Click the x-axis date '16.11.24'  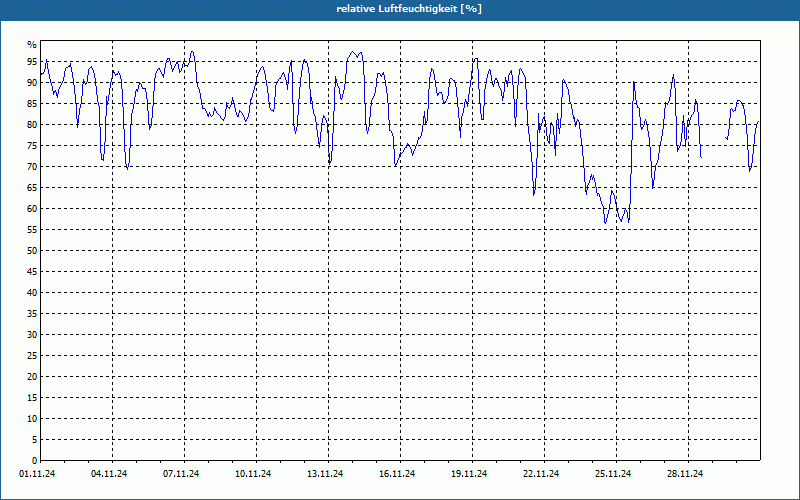(x=397, y=474)
